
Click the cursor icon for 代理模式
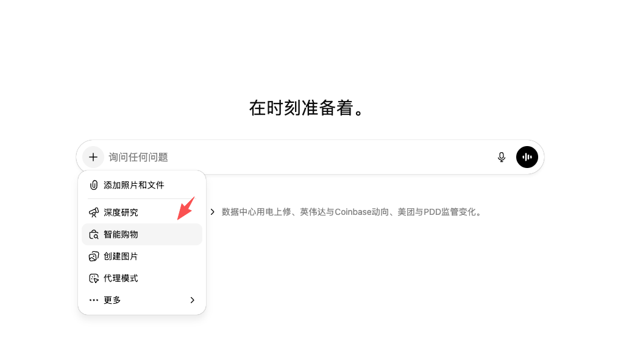(93, 278)
